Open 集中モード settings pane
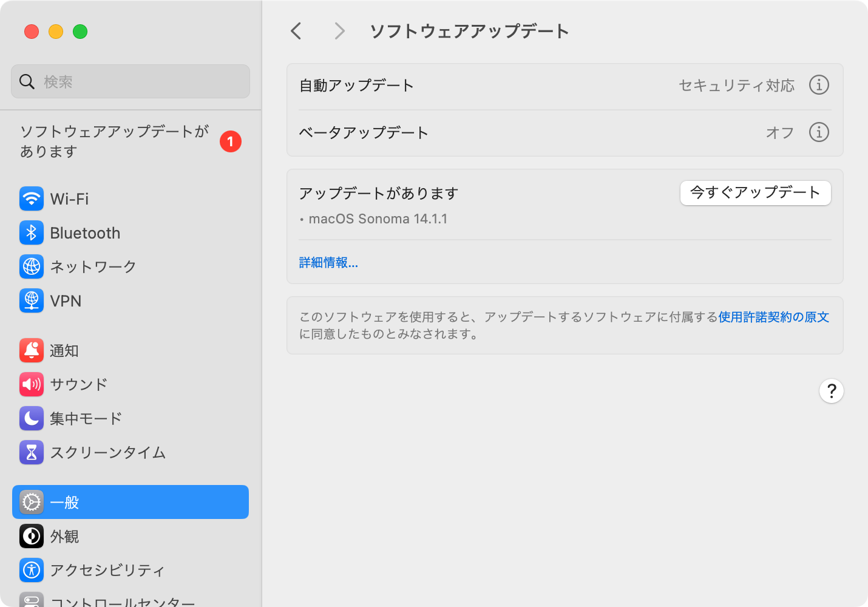Image resolution: width=868 pixels, height=607 pixels. (86, 419)
